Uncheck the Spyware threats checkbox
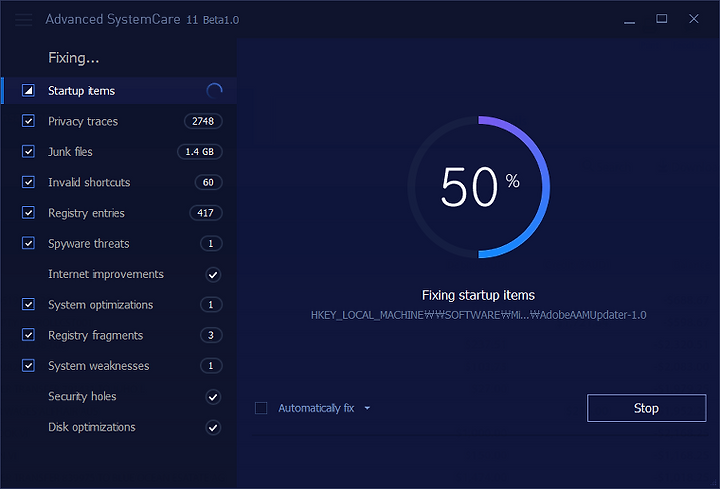The image size is (720, 489). (28, 243)
